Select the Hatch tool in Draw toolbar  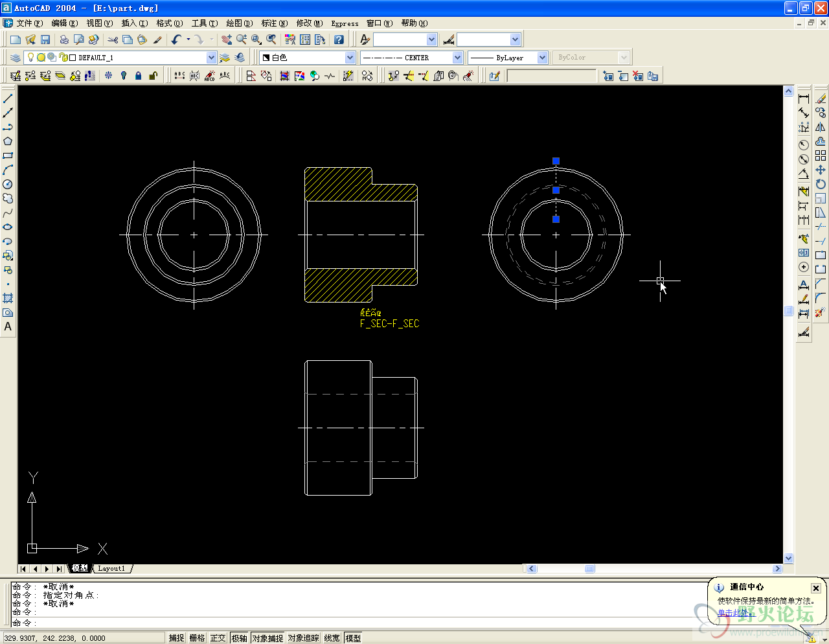click(x=8, y=298)
